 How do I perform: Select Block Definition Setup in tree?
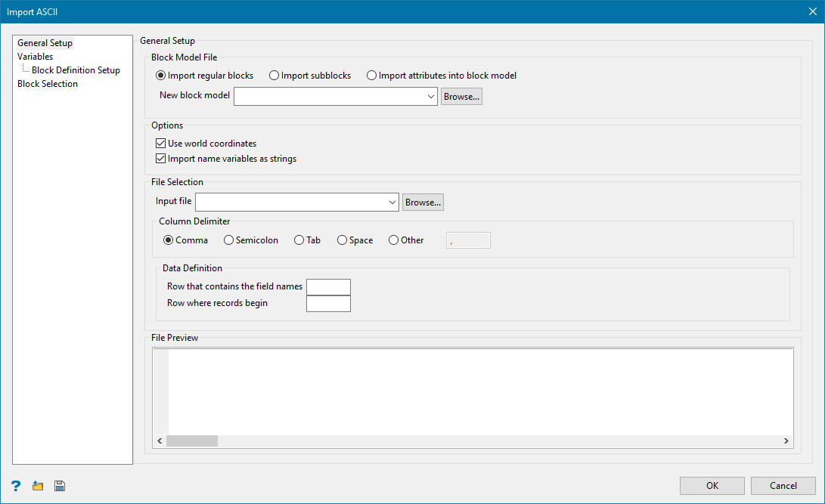pyautogui.click(x=76, y=70)
